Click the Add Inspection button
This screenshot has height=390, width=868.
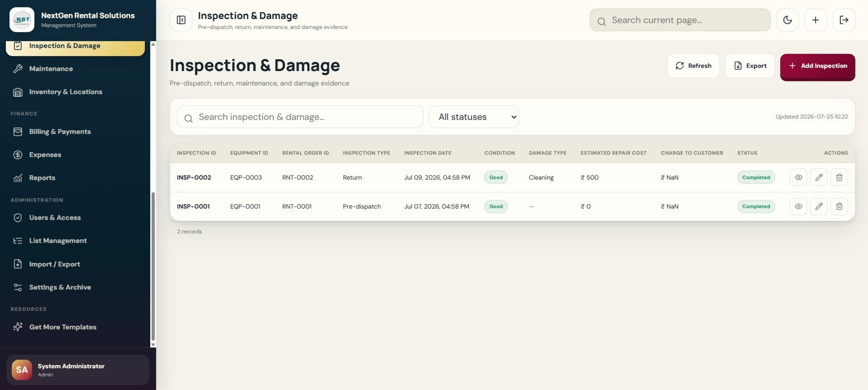818,66
